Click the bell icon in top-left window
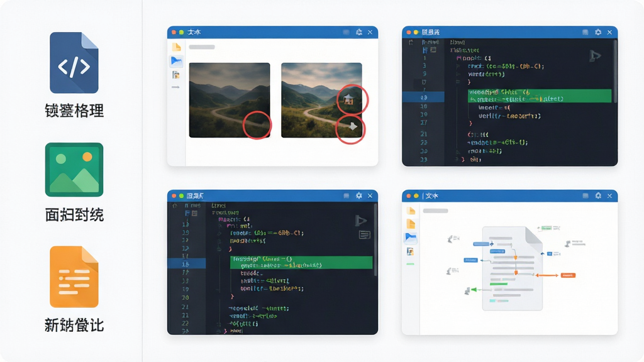644x362 pixels. tap(358, 32)
